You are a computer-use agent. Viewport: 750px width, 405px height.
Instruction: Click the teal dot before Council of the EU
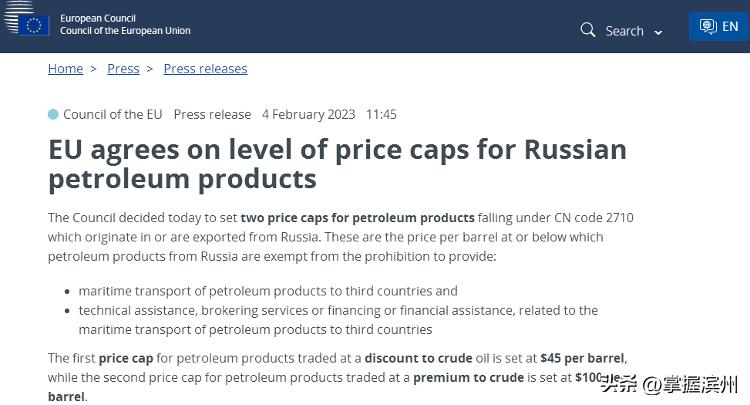coord(53,114)
